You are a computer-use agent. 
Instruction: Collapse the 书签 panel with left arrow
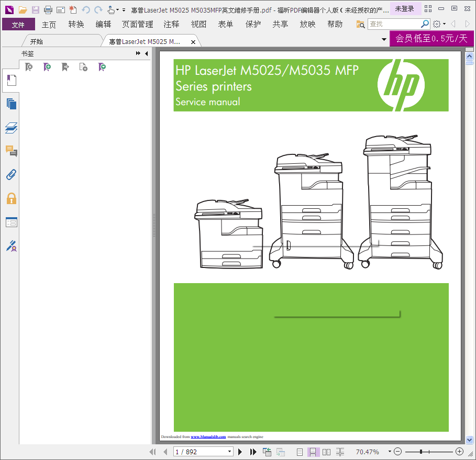click(x=147, y=54)
